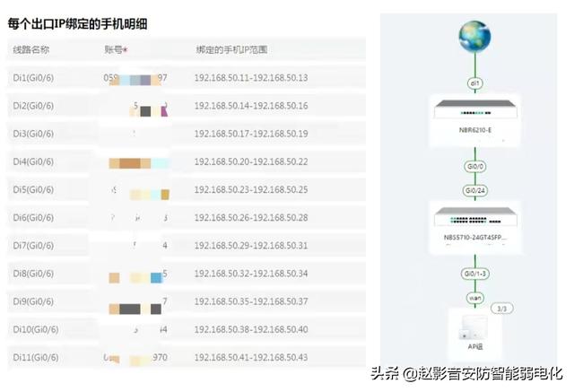Select the Di8(Gi0/6) line name
574x392 pixels.
click(33, 274)
